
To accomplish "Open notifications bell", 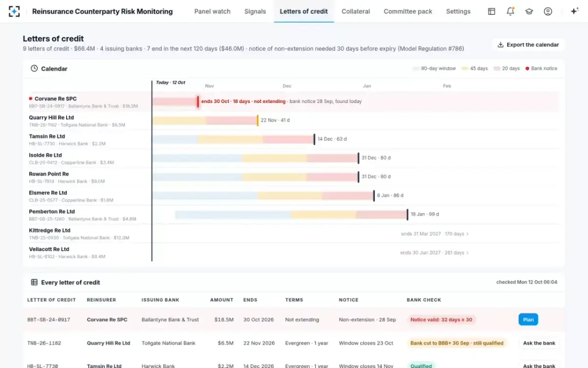I will [x=511, y=11].
